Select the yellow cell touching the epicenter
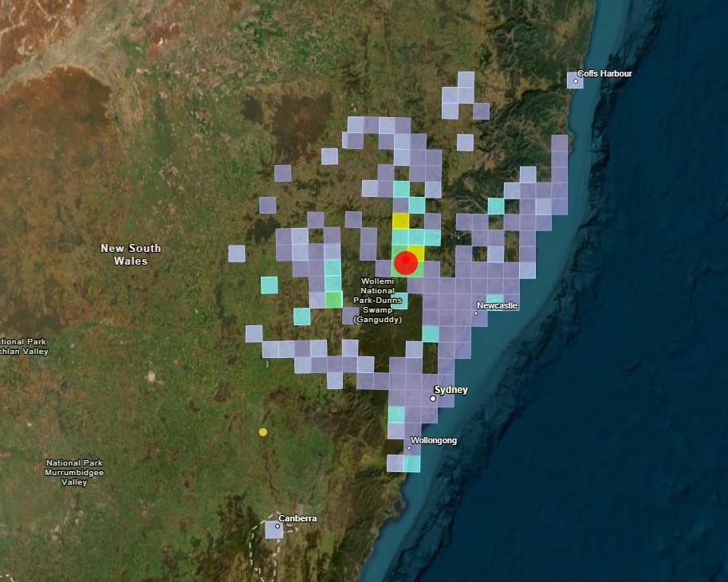This screenshot has width=728, height=582. 418,254
